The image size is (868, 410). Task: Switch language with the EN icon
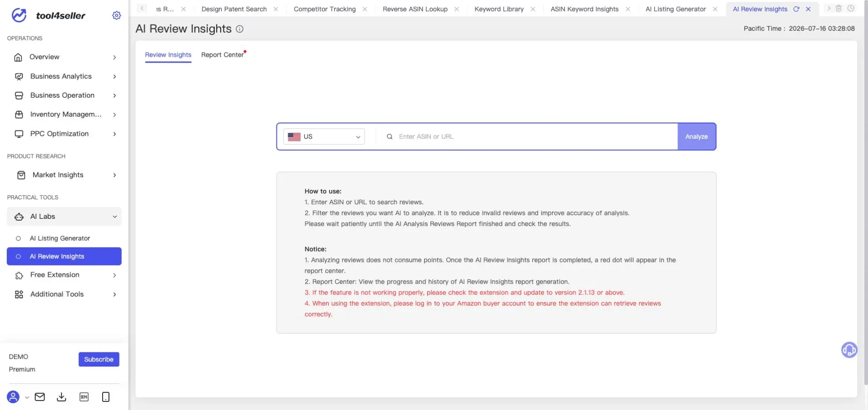pos(84,397)
